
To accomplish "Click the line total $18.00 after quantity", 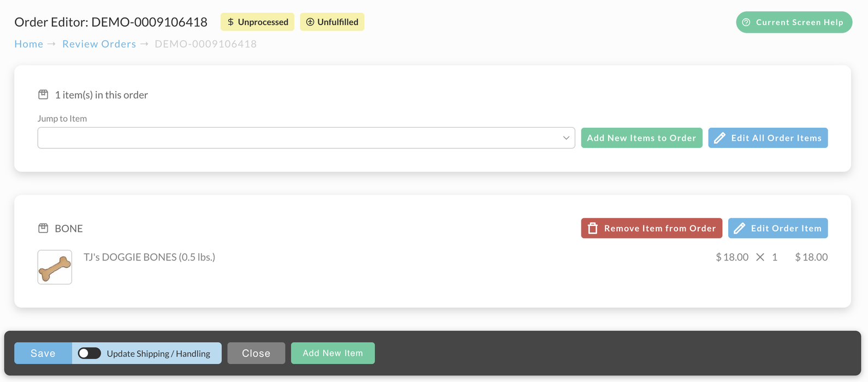I will tap(811, 257).
